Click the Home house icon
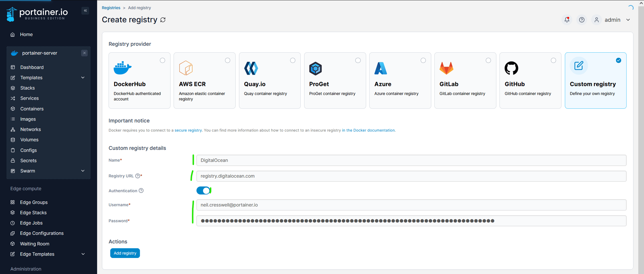The height and width of the screenshot is (274, 644). click(13, 34)
